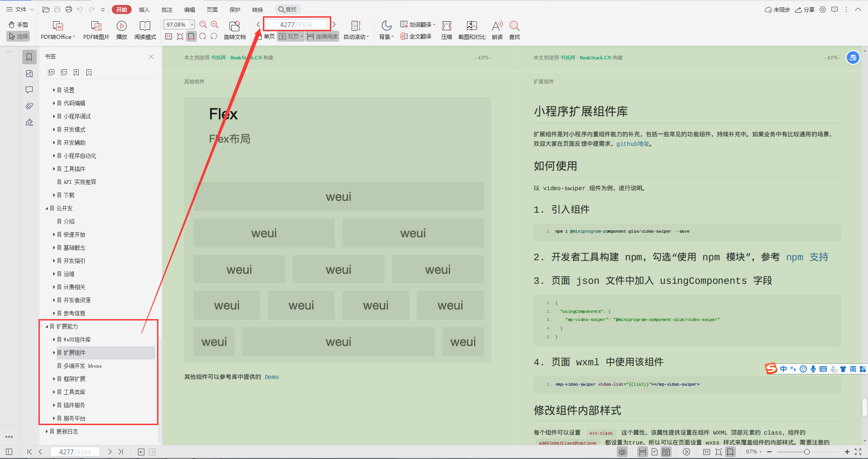The image size is (868, 459).
Task: Open the feedback chat icon at top right
Action: click(835, 10)
